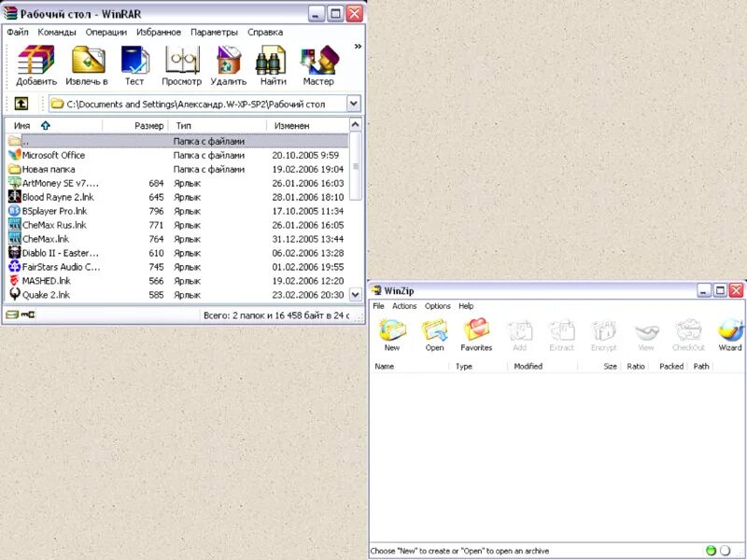Open the Команды menu
This screenshot has height=560, width=747.
coord(57,32)
